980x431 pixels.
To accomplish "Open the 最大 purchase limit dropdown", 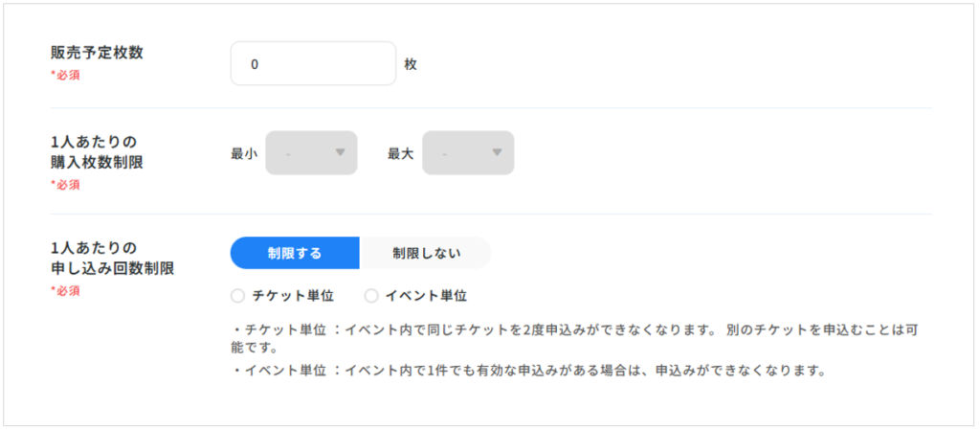I will click(467, 153).
